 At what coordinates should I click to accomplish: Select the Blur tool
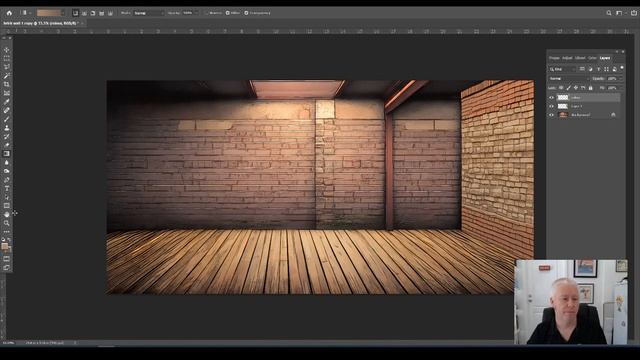(7, 162)
